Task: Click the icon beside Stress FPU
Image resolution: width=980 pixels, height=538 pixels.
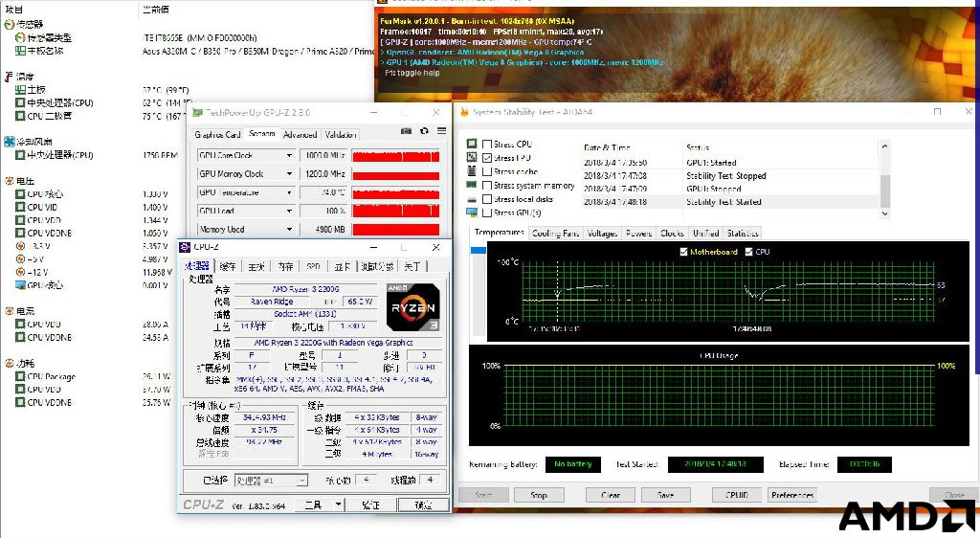Action: tap(472, 157)
